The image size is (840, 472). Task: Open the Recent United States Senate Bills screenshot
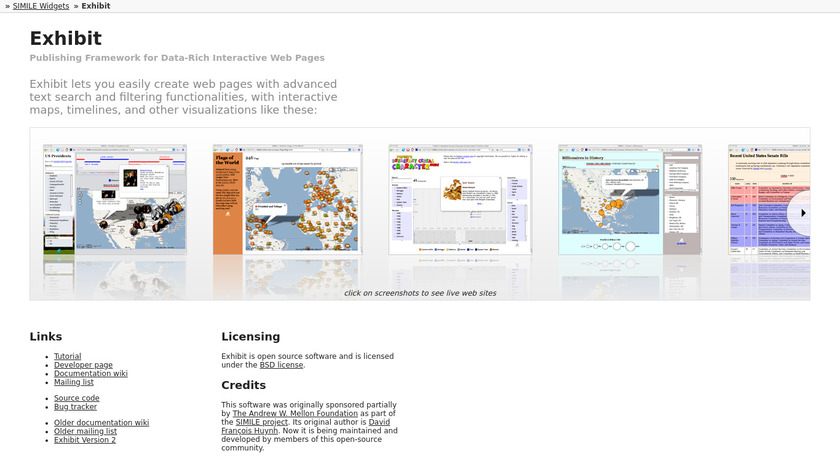click(769, 199)
